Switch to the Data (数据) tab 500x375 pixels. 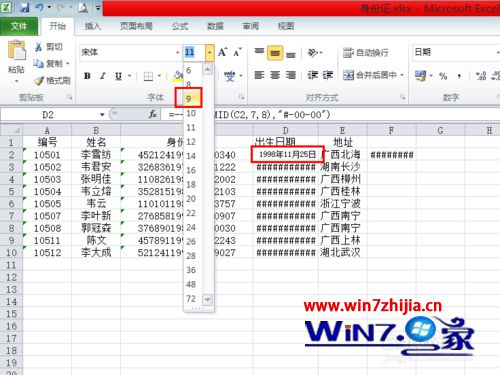coord(215,26)
